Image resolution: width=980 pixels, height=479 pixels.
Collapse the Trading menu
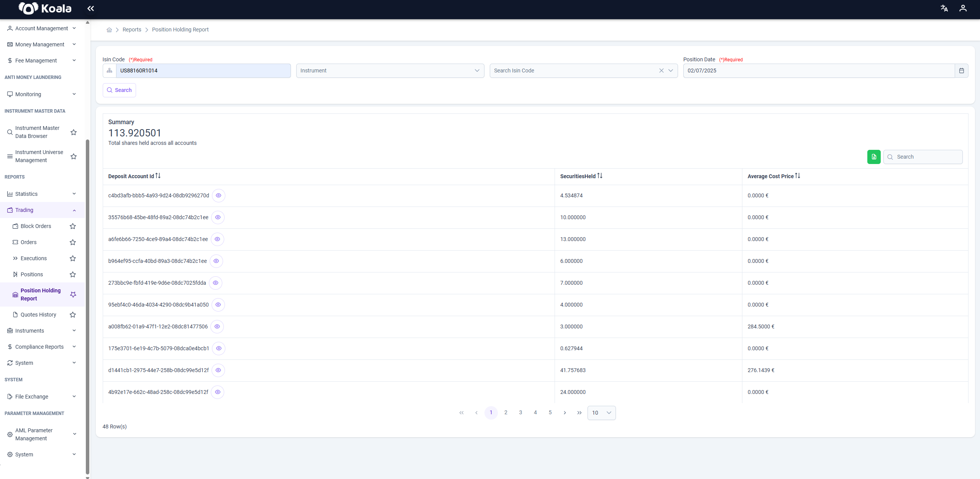coord(42,210)
